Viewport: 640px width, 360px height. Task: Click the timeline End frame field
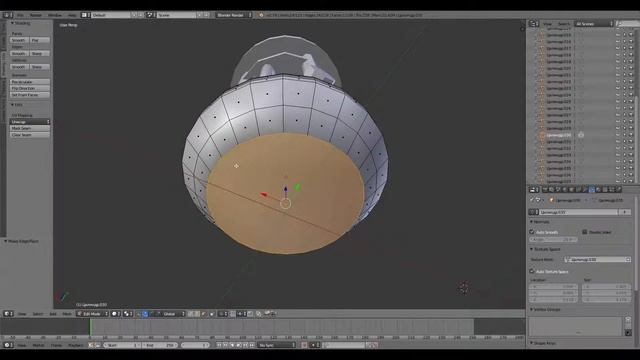click(x=160, y=345)
